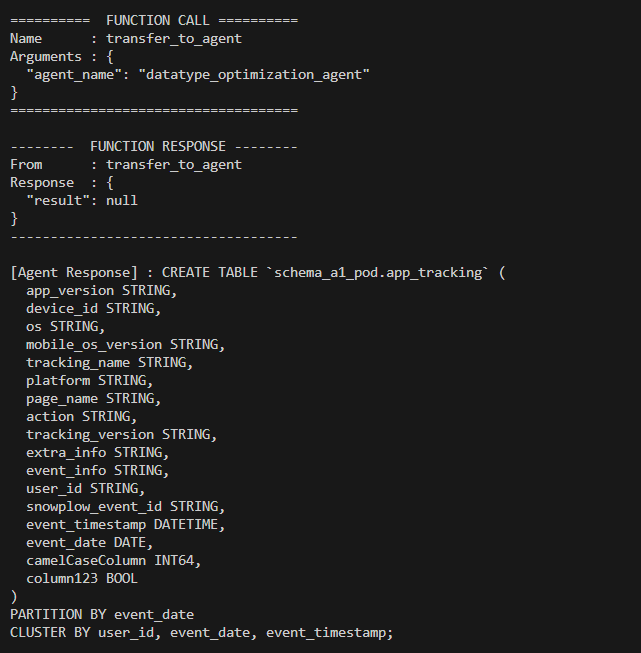Screen dimensions: 641x653
Task: Click the 'FUNCTION CALL' header text
Action: 153,20
